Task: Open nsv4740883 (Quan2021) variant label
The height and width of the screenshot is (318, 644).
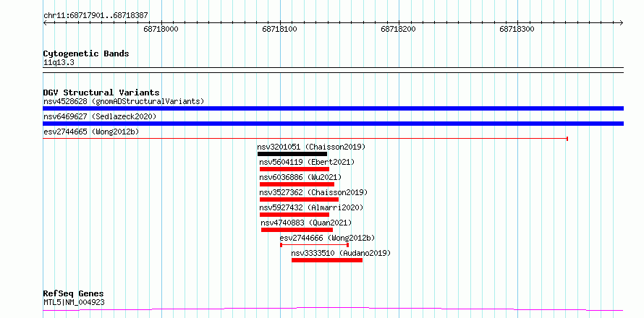Action: point(306,223)
